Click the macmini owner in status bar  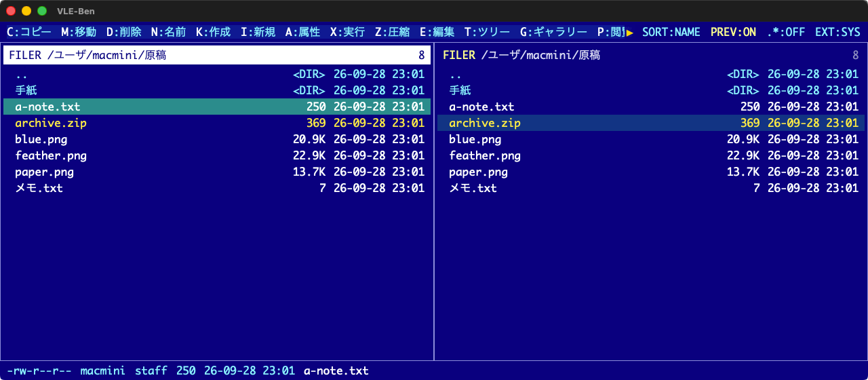pyautogui.click(x=103, y=370)
